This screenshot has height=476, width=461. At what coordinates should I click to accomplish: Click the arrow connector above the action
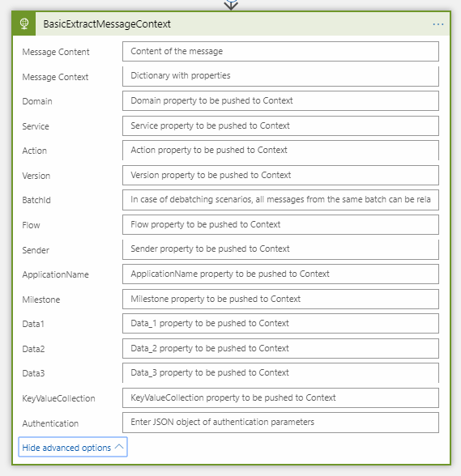[x=231, y=5]
